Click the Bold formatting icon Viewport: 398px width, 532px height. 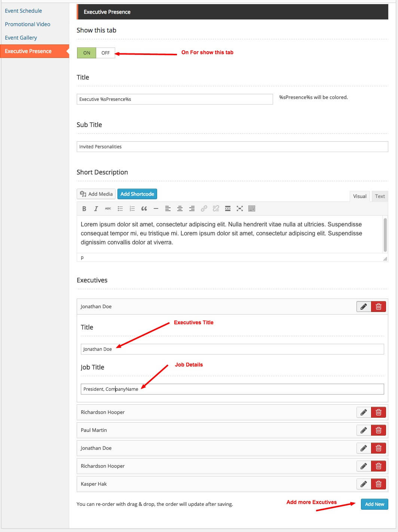tap(84, 209)
